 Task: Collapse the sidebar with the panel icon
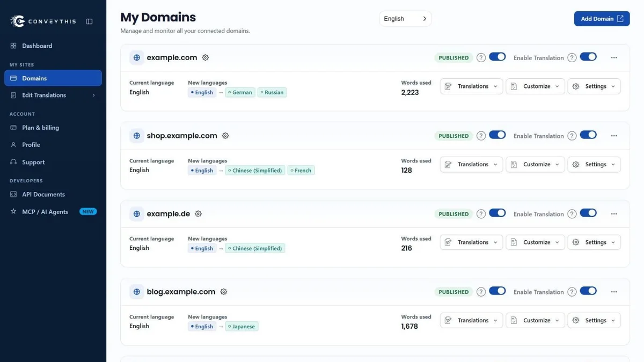(x=89, y=21)
